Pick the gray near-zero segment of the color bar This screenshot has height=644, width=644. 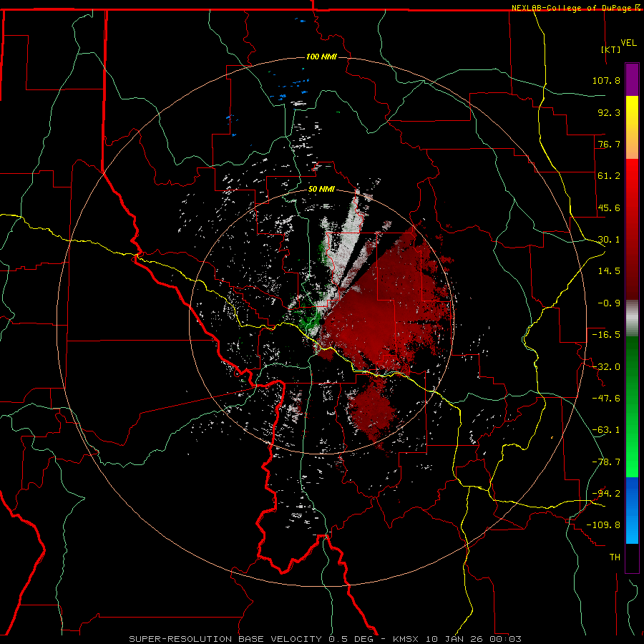pos(632,318)
